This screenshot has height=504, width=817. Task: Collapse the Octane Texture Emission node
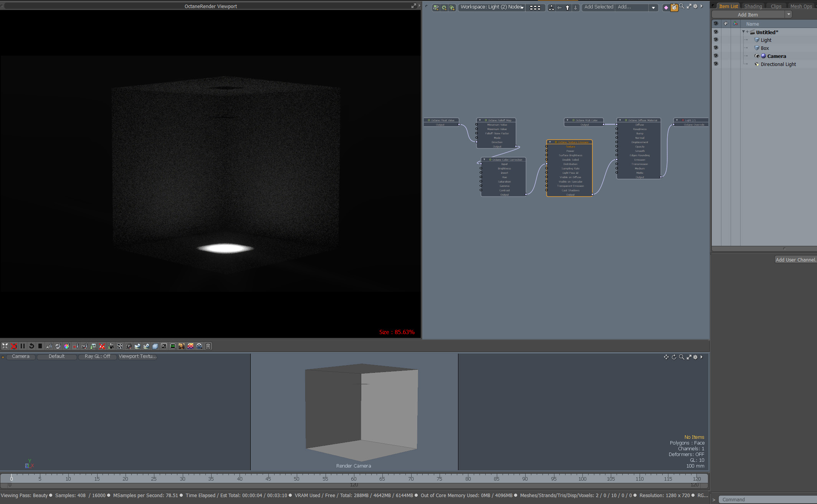[x=550, y=142]
